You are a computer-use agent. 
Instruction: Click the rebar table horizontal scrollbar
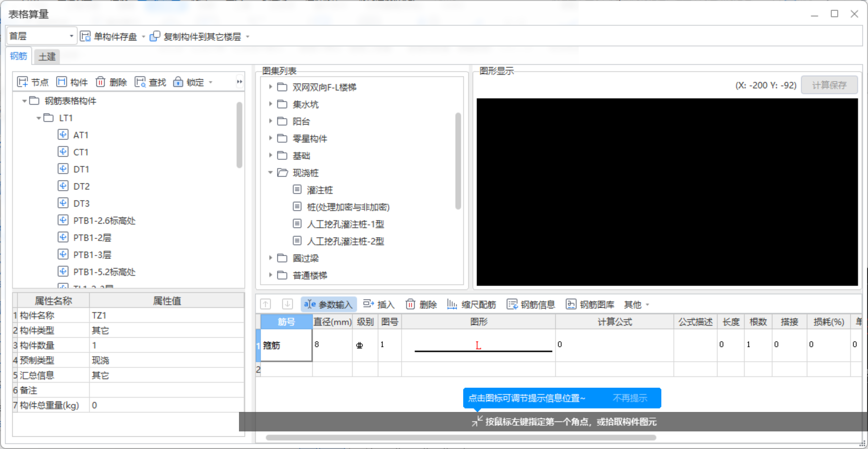point(461,438)
